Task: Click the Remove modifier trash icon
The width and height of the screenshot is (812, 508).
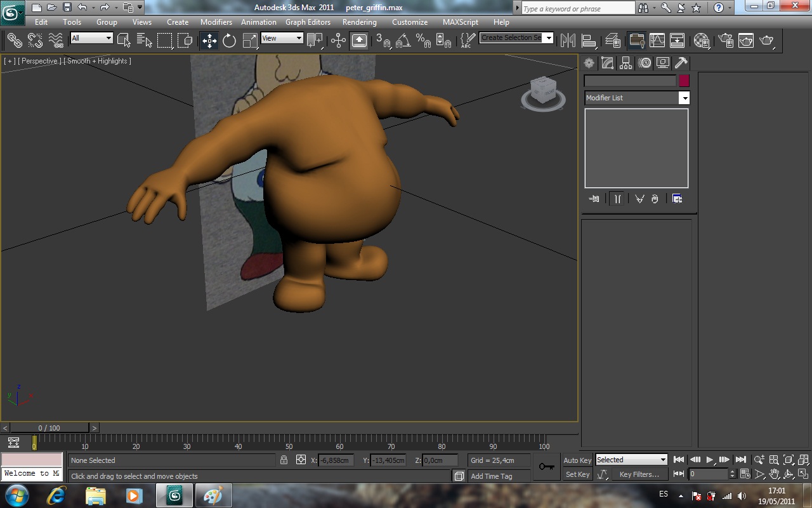Action: pos(655,199)
